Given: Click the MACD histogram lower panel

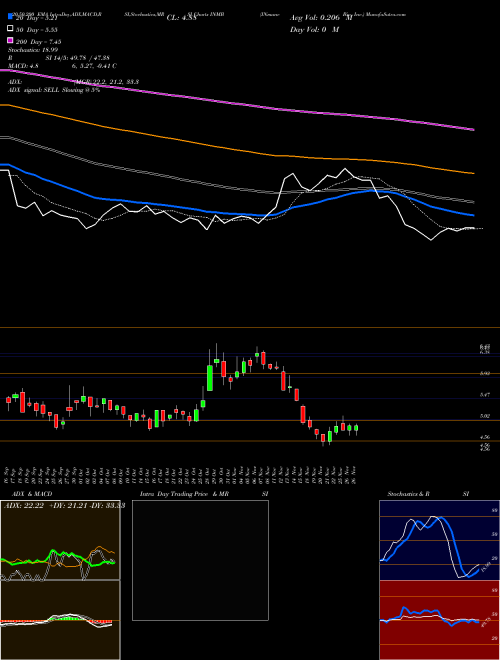Looking at the screenshot, I should (60, 620).
